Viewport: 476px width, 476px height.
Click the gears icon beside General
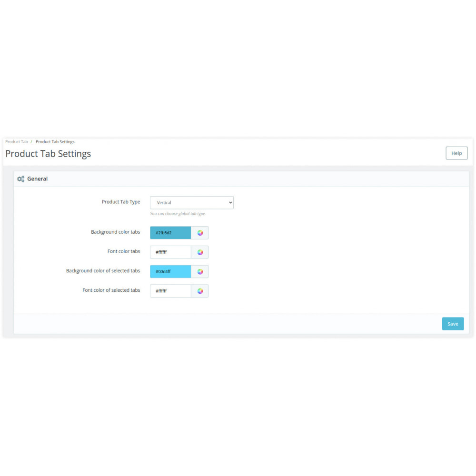(20, 179)
